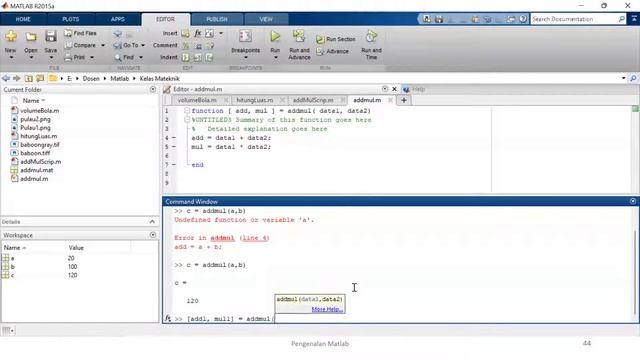Open the address bar dropdown arrow
This screenshot has width=640, height=360.
(624, 78)
